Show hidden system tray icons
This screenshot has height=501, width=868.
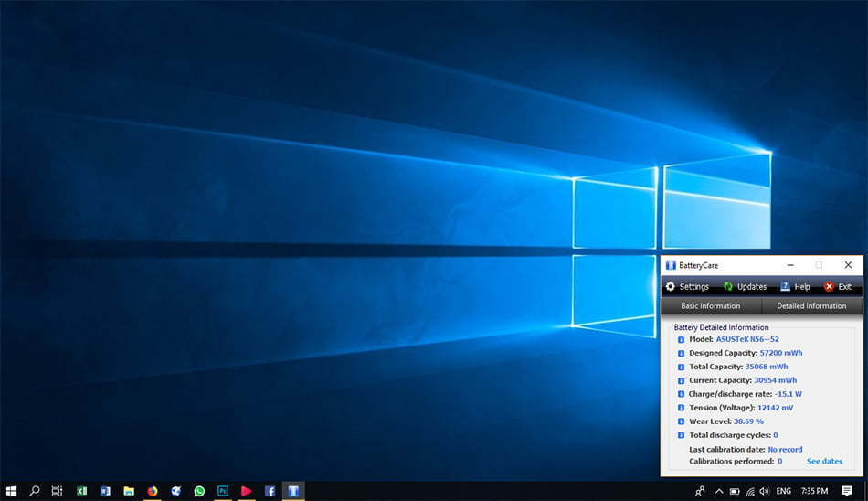(x=718, y=491)
